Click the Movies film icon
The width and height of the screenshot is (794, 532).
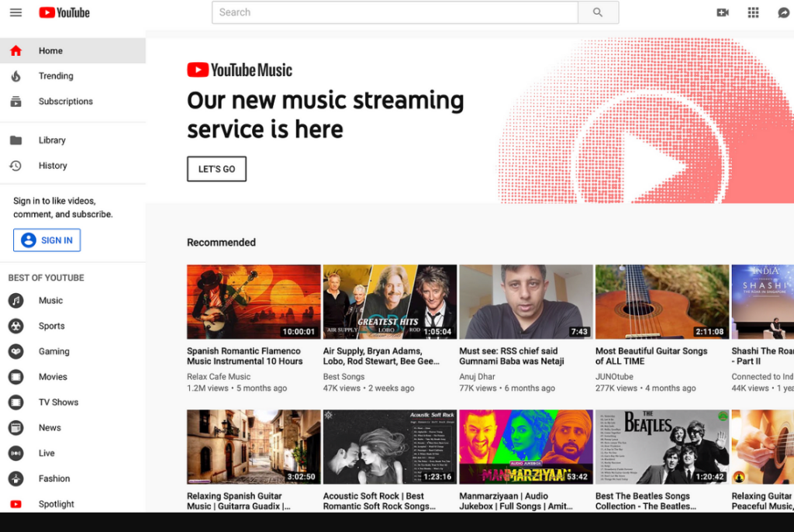pos(16,376)
